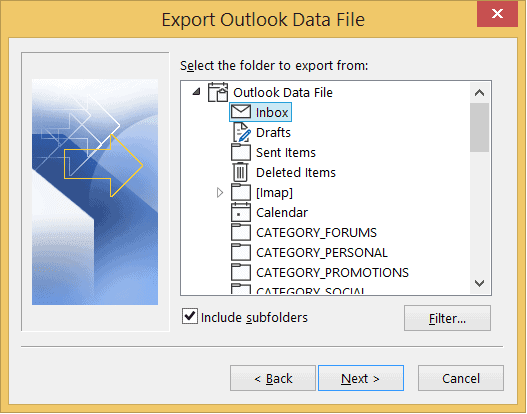Untick the Include subfolders checkbox
Screen dimensions: 527x414
pos(190,316)
